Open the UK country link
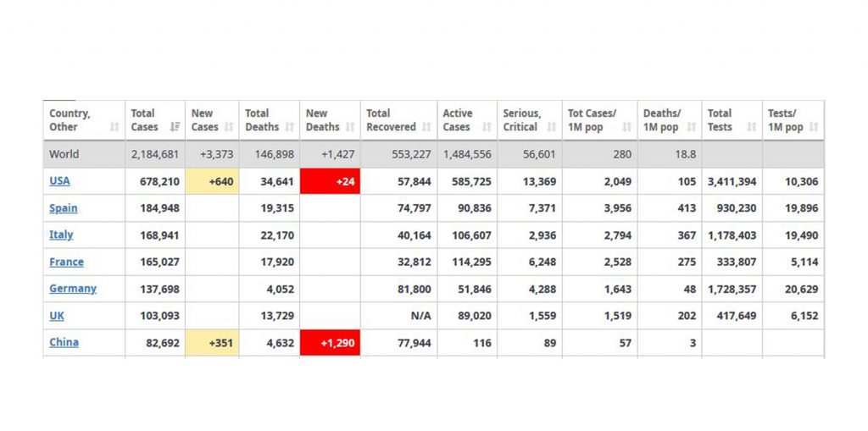 57,316
